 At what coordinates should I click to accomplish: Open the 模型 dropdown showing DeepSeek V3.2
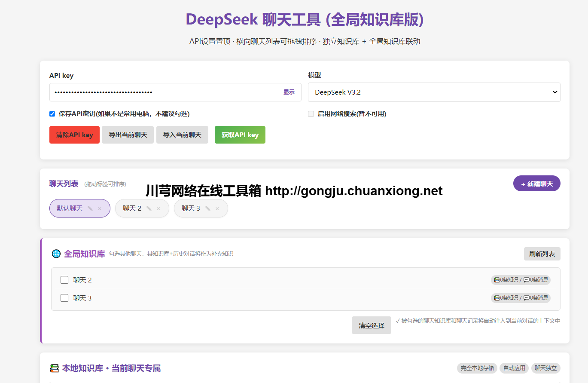tap(434, 92)
